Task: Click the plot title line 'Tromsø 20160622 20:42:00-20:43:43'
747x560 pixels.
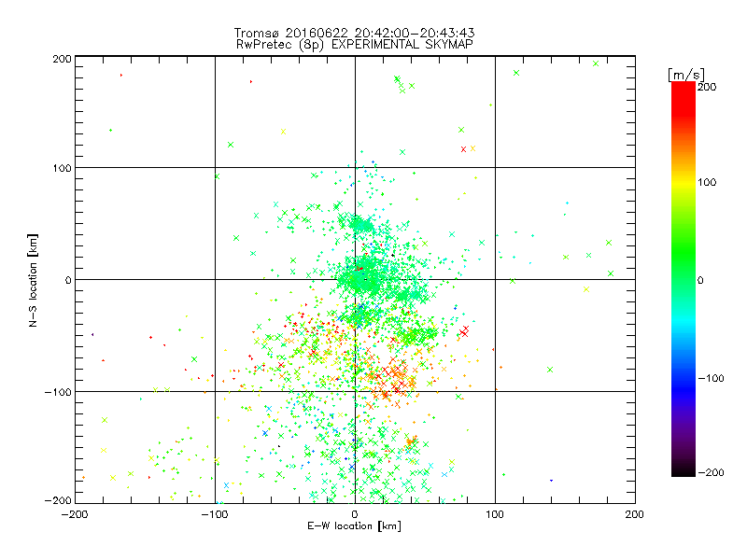Action: tap(355, 33)
